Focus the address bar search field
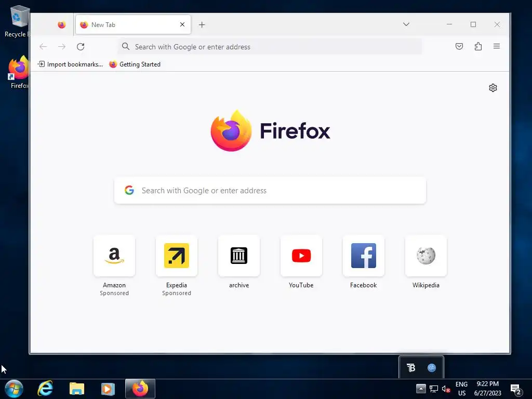532x399 pixels. point(270,47)
